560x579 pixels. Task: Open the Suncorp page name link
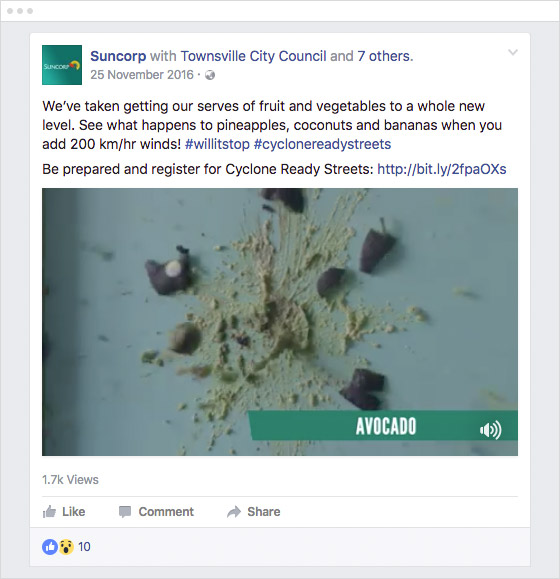tap(118, 56)
